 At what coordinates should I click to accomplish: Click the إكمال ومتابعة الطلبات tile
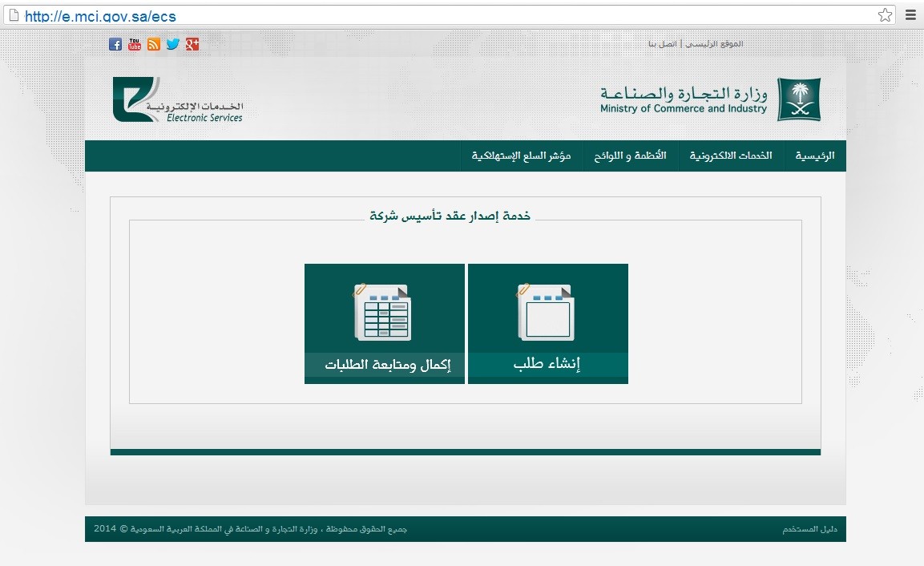(x=385, y=324)
